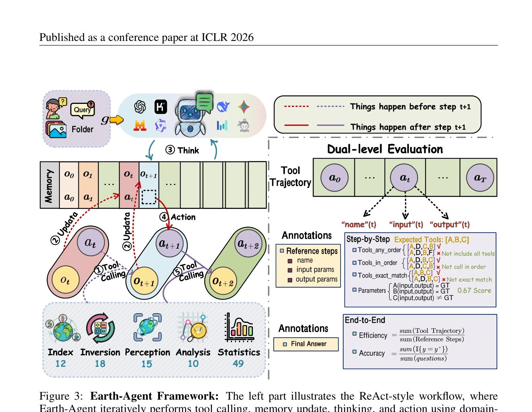Click the Statistics count "49"

coord(238,364)
